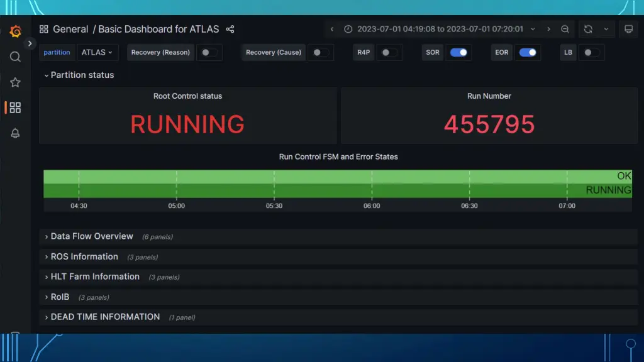Refresh the dashboard
The height and width of the screenshot is (362, 644).
[x=588, y=29]
